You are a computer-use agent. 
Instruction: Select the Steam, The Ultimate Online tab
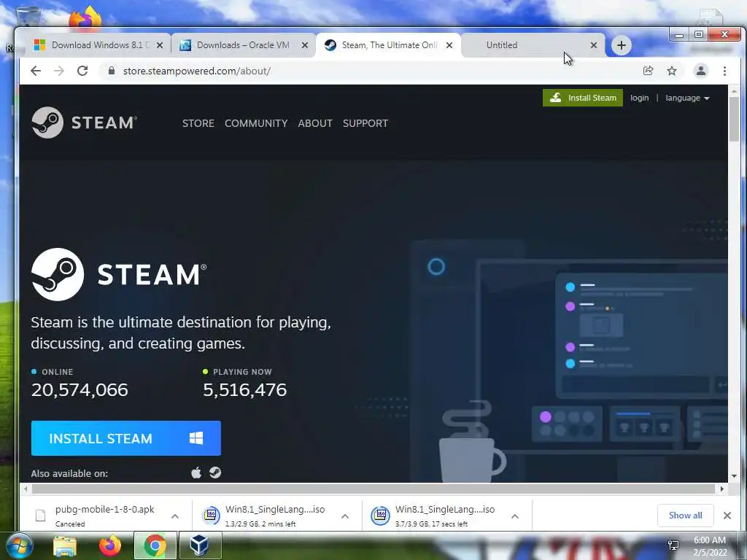coord(388,45)
